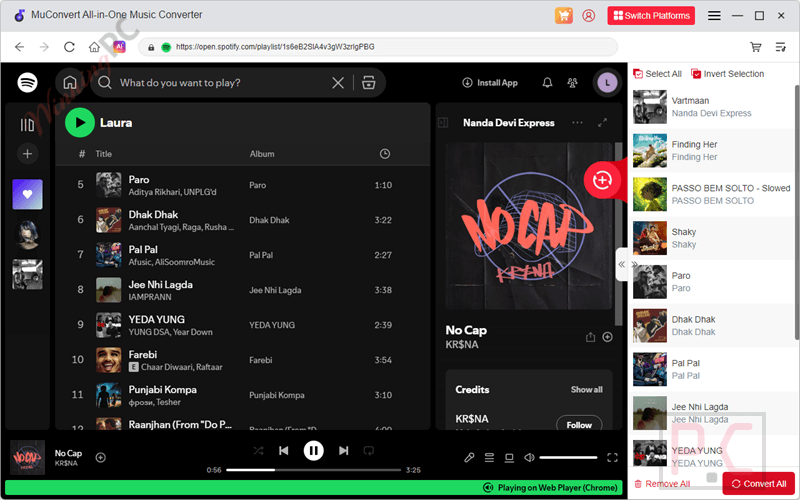The image size is (800, 500).
Task: Reload the page with refresh icon
Action: 69,47
